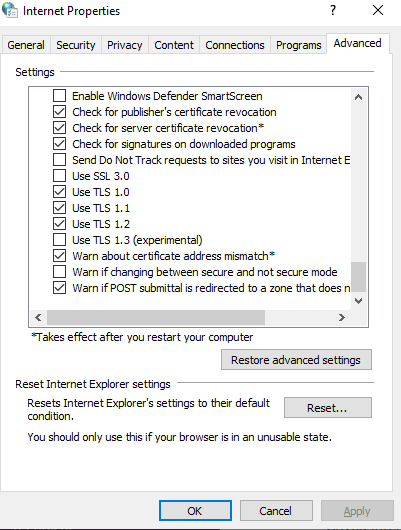Click the question mark help icon
The height and width of the screenshot is (530, 401).
coord(333,10)
